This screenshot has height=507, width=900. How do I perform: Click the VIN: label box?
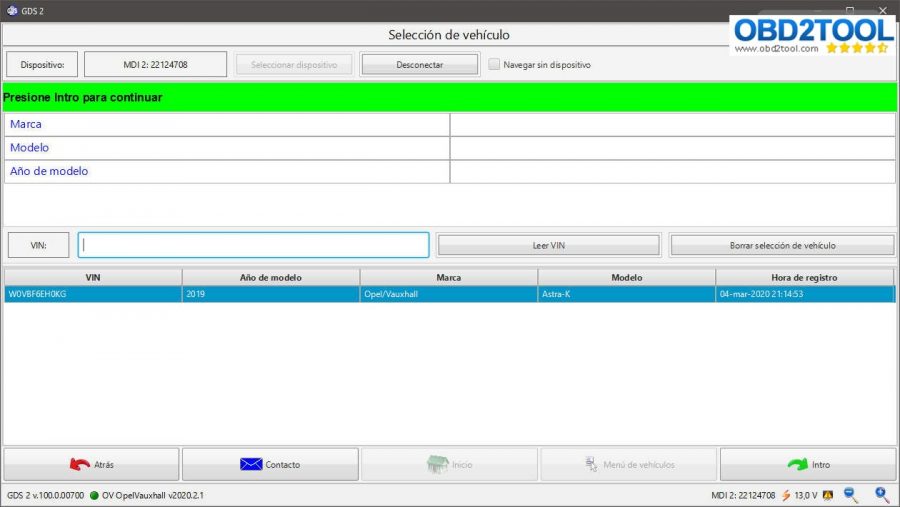tap(38, 245)
